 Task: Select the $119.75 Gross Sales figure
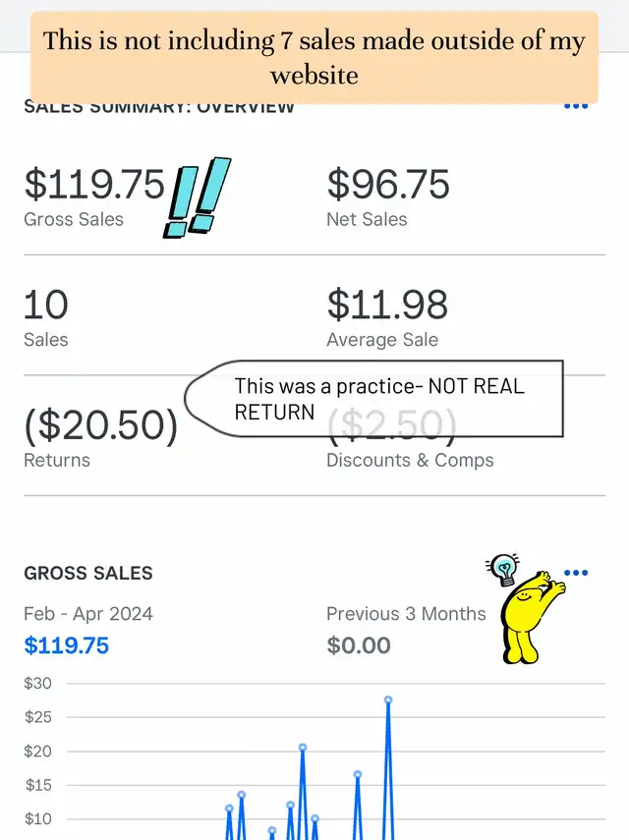(x=94, y=185)
